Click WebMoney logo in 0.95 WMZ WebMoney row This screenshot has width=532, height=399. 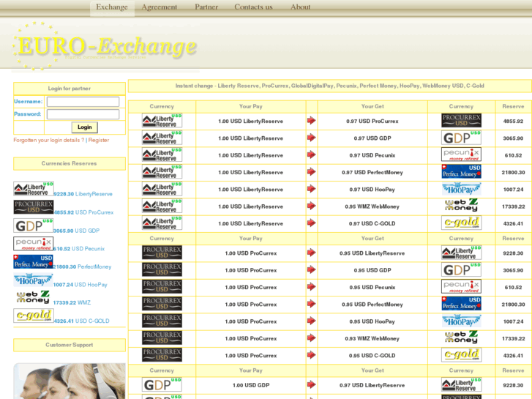pos(461,206)
